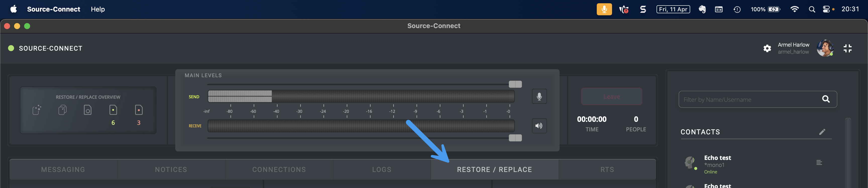
Task: Open Echo test *mono1 options menu
Action: pyautogui.click(x=819, y=163)
